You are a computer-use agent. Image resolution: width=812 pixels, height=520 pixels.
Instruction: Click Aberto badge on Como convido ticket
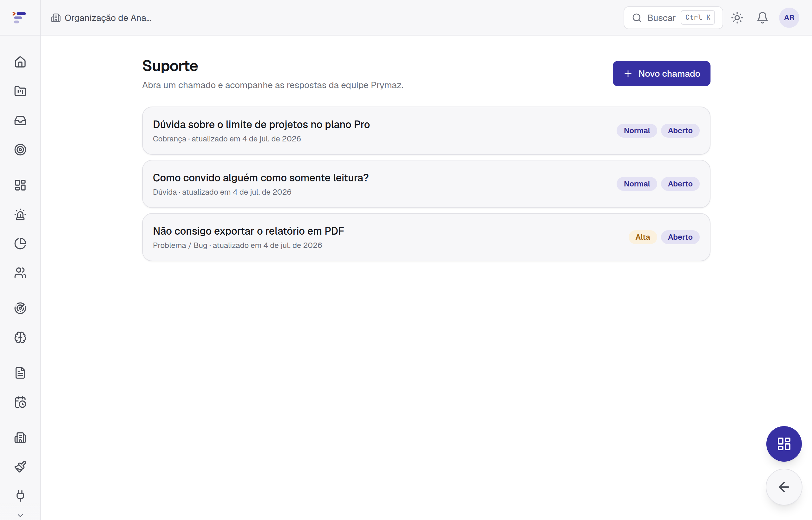(x=680, y=184)
